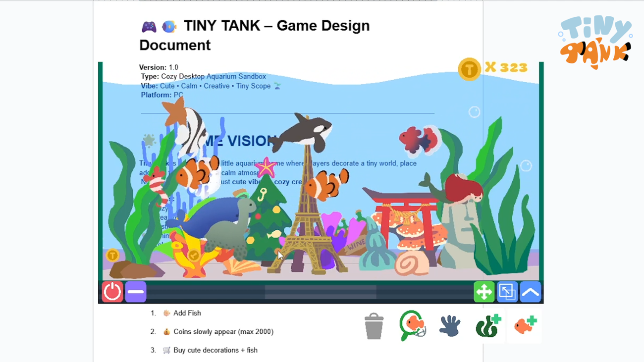Collapse the toolbar with the up chevron
The width and height of the screenshot is (644, 362).
[x=531, y=292]
